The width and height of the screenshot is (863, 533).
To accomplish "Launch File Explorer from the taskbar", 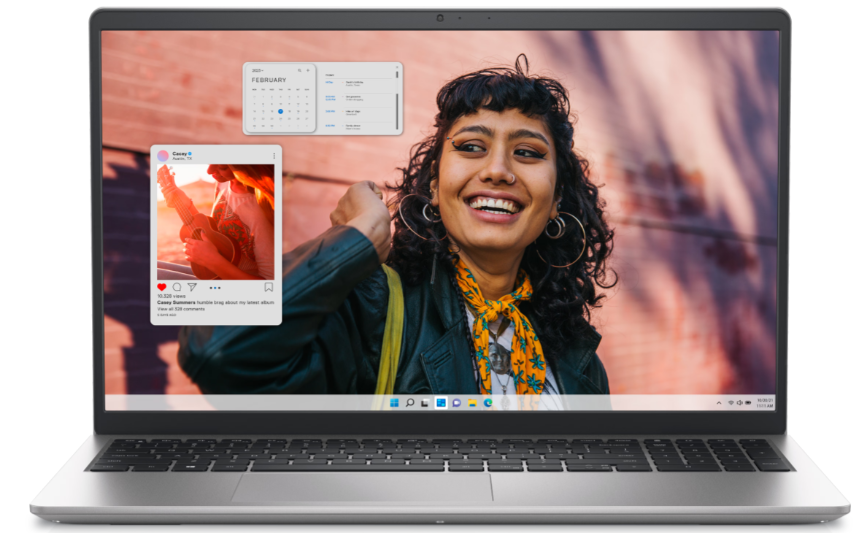I will tap(472, 402).
